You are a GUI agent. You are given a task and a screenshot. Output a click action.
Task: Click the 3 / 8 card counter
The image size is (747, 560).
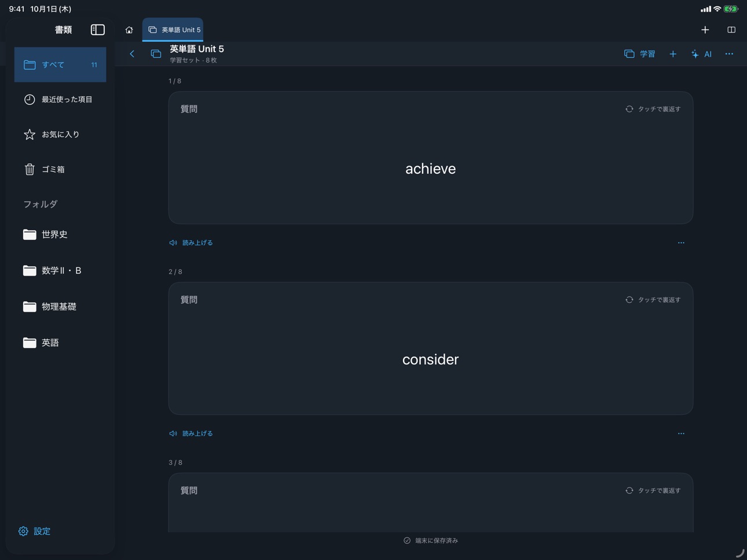coord(175,463)
